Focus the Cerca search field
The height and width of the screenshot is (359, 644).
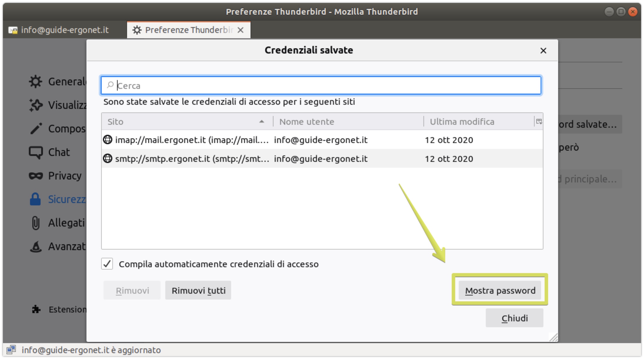click(321, 85)
